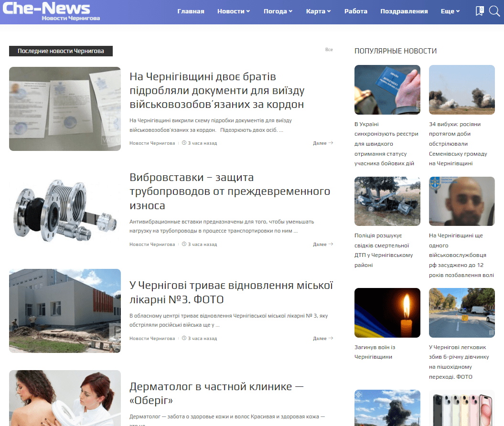The image size is (504, 426).
Task: Open the colorful iPhones thumbnail
Action: tap(462, 408)
